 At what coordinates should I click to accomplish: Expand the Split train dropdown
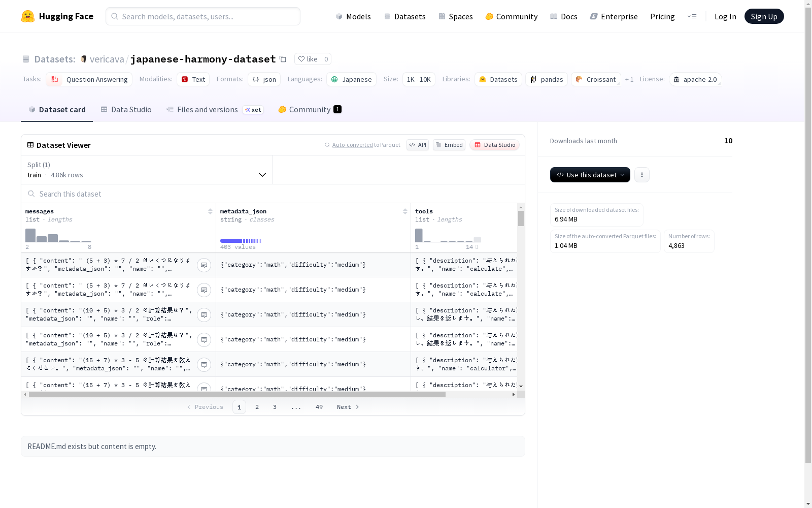point(147,170)
